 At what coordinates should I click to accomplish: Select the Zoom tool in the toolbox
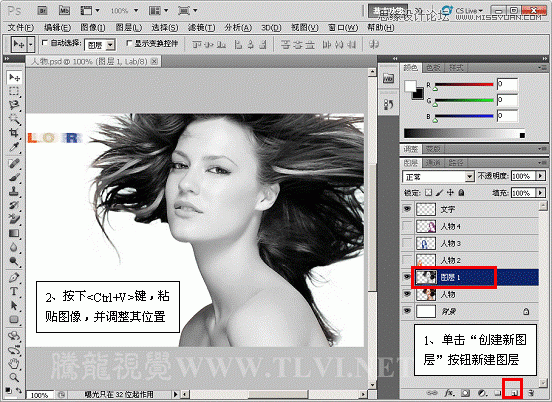point(14,378)
